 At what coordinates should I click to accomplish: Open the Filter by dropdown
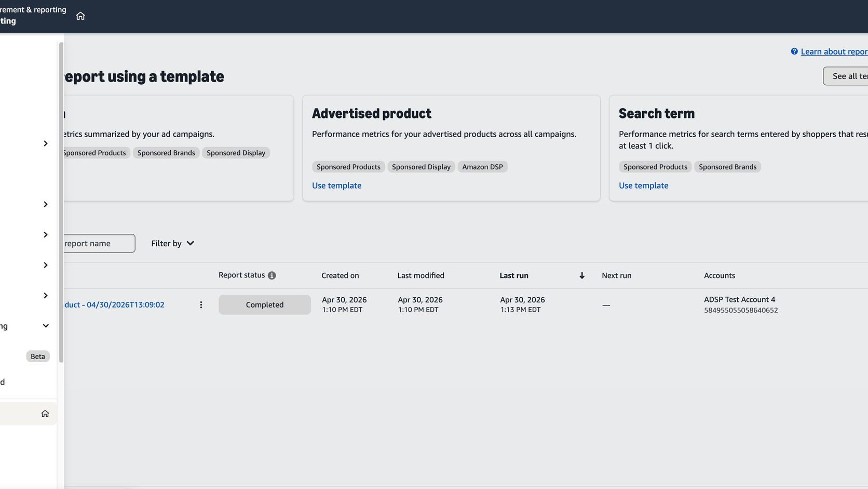pos(172,243)
